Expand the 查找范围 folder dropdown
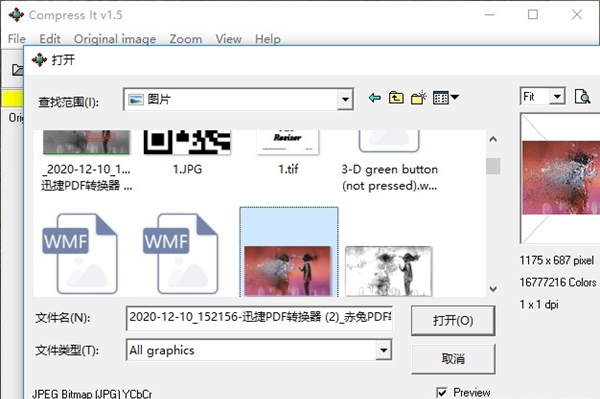The height and width of the screenshot is (399, 600). point(345,99)
